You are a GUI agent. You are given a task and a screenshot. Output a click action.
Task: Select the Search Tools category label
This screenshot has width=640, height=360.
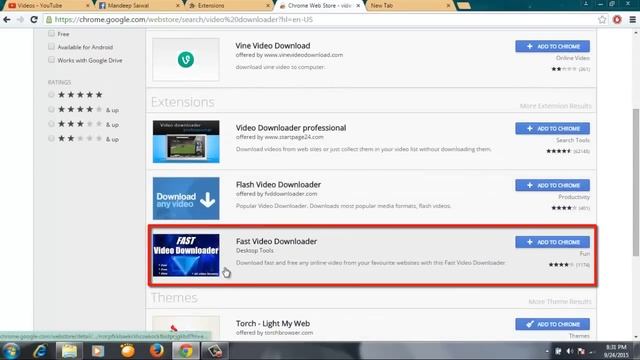point(573,140)
